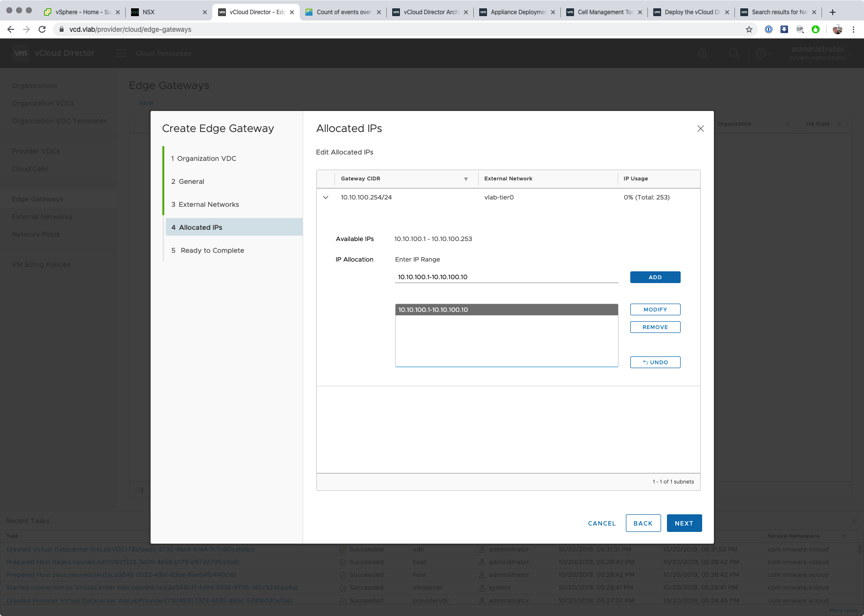Click the browser back arrow
Image resolution: width=864 pixels, height=616 pixels.
11,29
